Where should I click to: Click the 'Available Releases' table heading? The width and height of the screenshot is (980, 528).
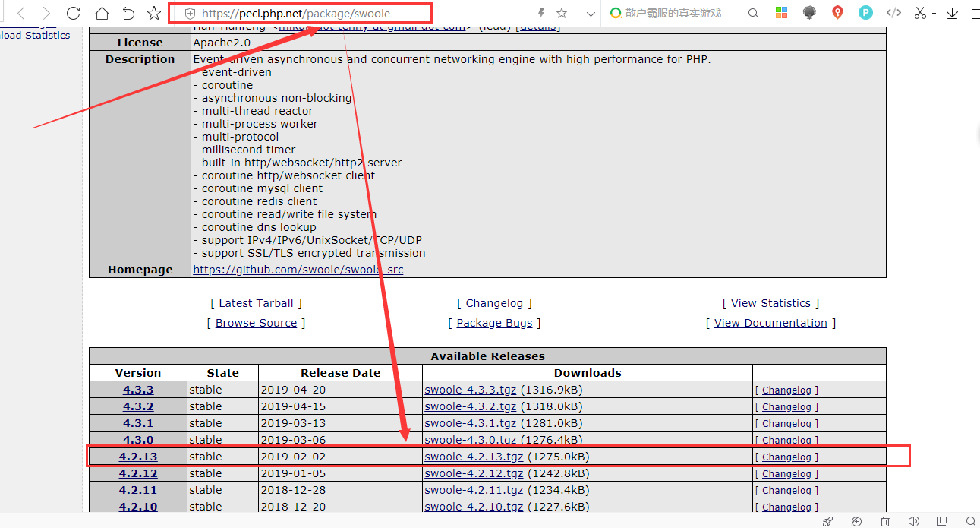tap(487, 356)
